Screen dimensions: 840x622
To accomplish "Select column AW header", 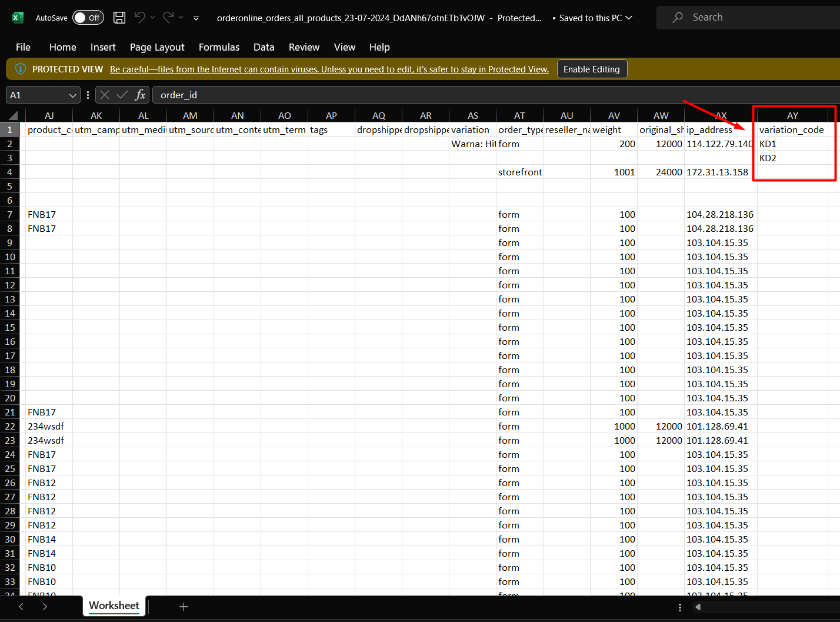I will pos(661,115).
